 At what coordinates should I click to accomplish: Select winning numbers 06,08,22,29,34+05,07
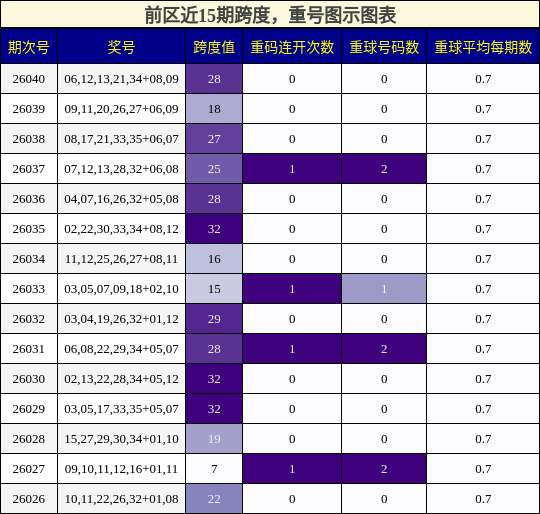tap(122, 349)
